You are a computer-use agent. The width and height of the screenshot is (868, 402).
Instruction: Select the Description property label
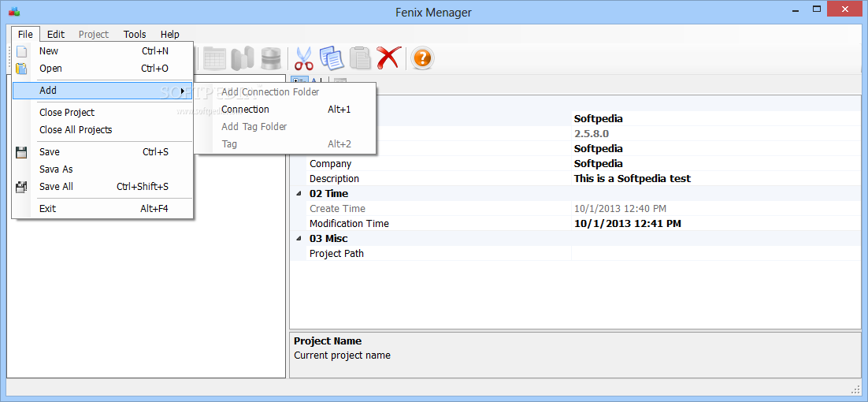click(334, 179)
